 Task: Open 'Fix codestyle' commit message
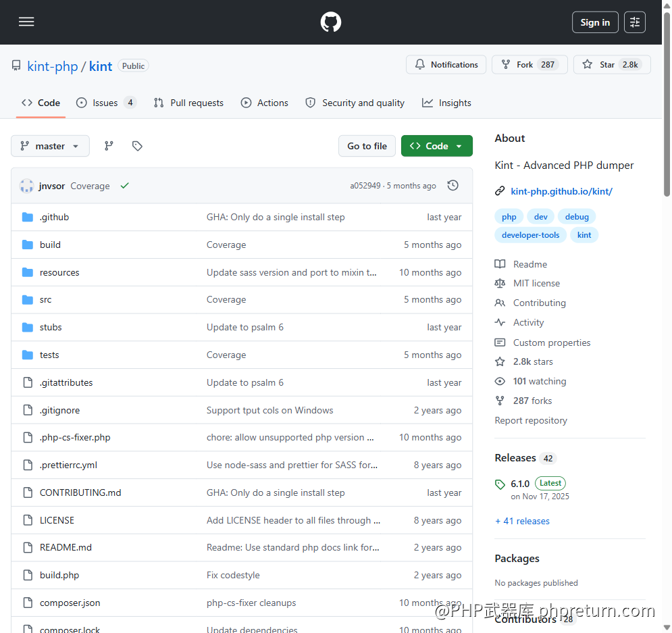(x=233, y=575)
